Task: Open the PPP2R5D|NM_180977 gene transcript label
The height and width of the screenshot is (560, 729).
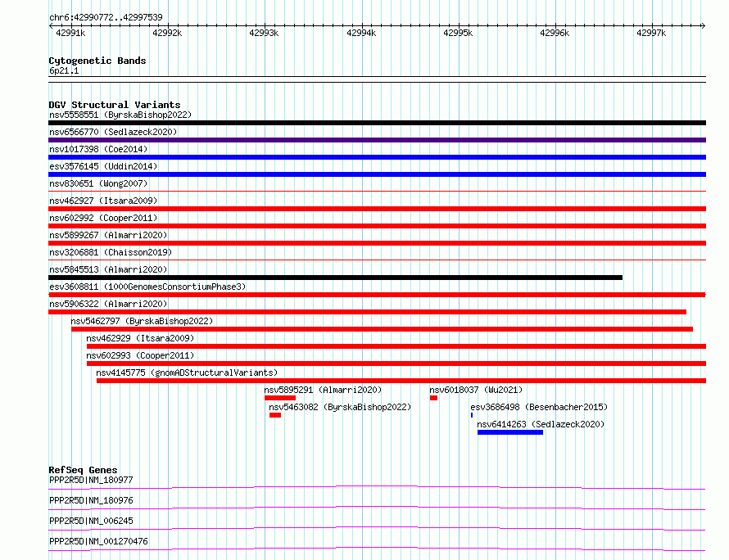Action: pos(90,481)
